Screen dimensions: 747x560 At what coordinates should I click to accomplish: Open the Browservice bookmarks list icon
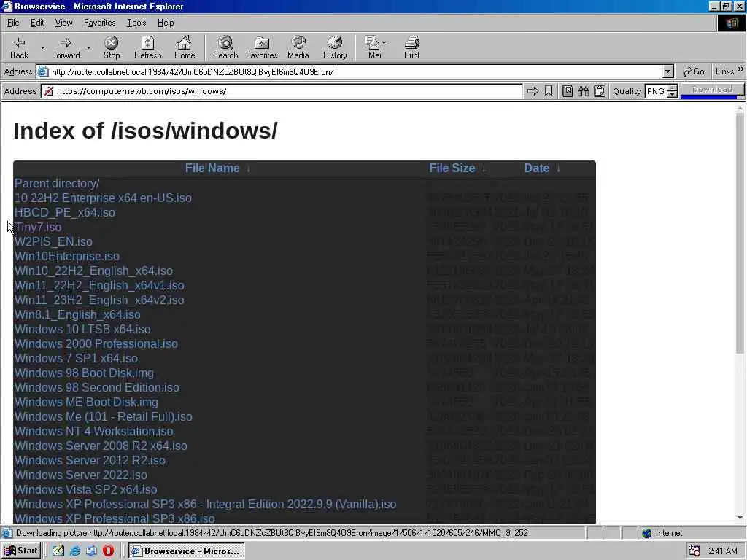coord(568,91)
